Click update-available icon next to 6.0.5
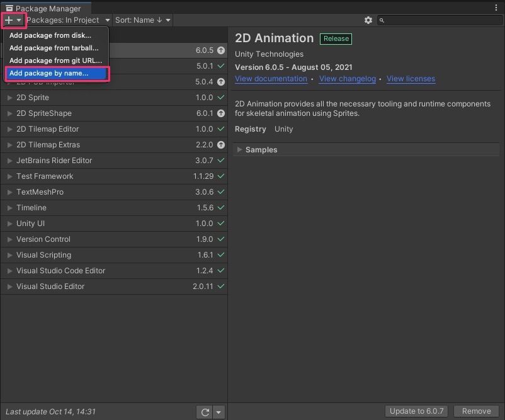Image resolution: width=505 pixels, height=420 pixels. point(221,50)
